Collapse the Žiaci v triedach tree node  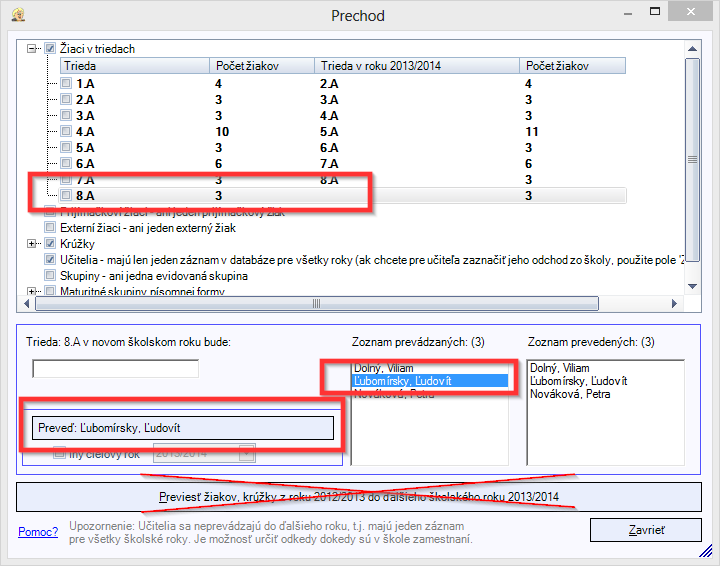(32, 49)
